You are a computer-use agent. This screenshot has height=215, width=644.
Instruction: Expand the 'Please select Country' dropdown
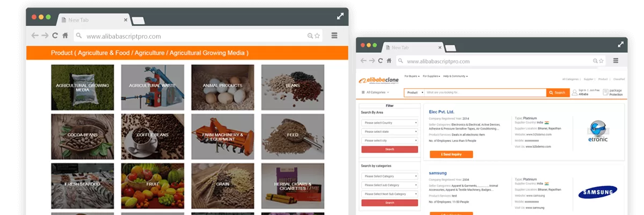(390, 123)
